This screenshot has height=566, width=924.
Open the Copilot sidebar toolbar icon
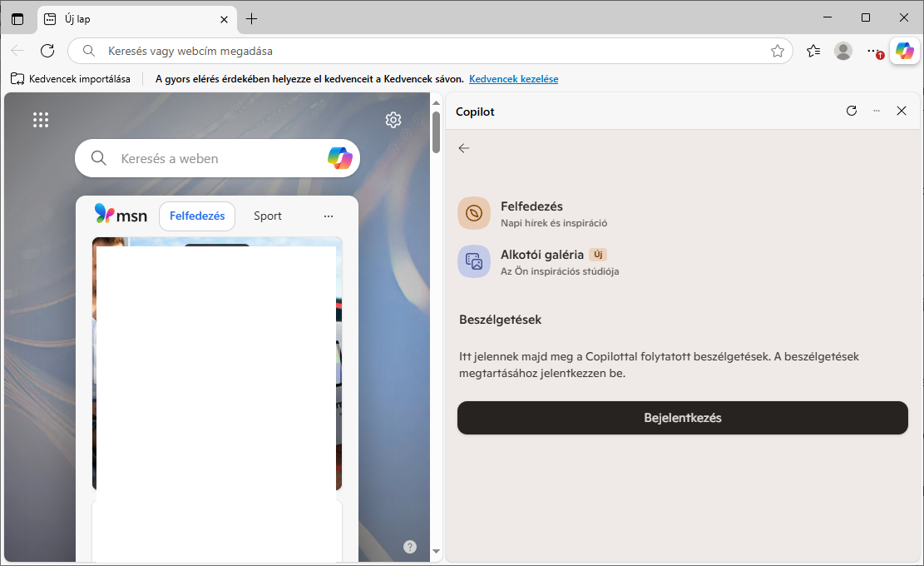tap(904, 51)
